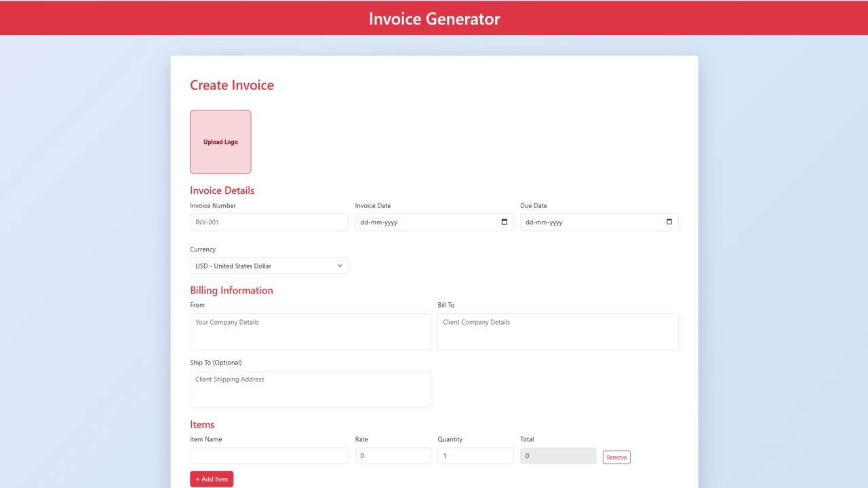Click the Rate input field

point(393,455)
